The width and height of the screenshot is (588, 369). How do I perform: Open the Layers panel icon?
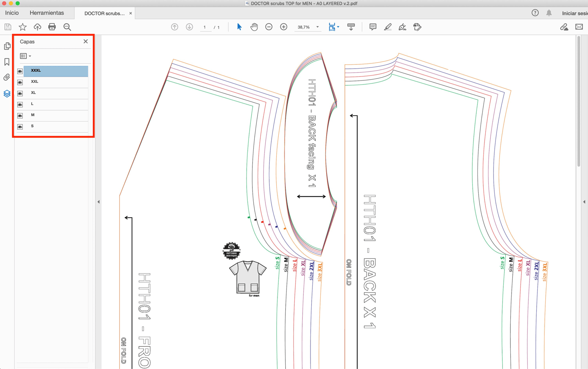[x=7, y=93]
